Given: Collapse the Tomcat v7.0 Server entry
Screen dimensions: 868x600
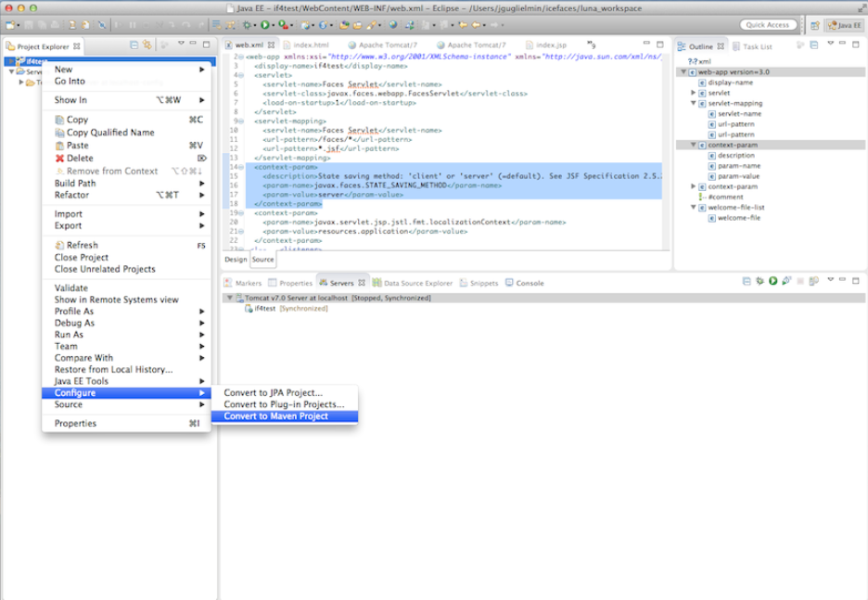Looking at the screenshot, I should pyautogui.click(x=229, y=299).
